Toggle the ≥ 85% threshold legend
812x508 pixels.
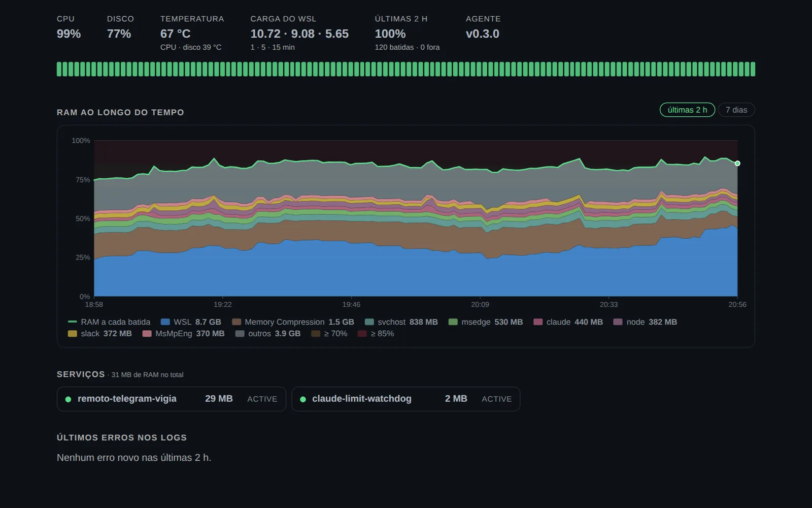click(376, 334)
